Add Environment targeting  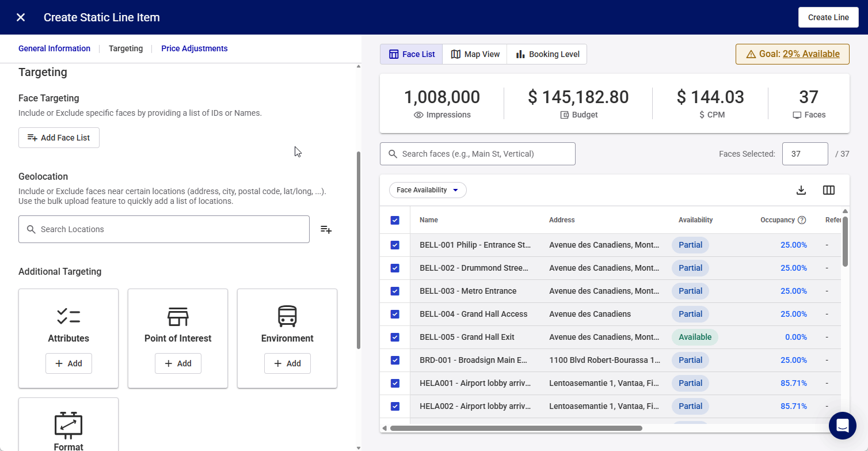pos(287,363)
